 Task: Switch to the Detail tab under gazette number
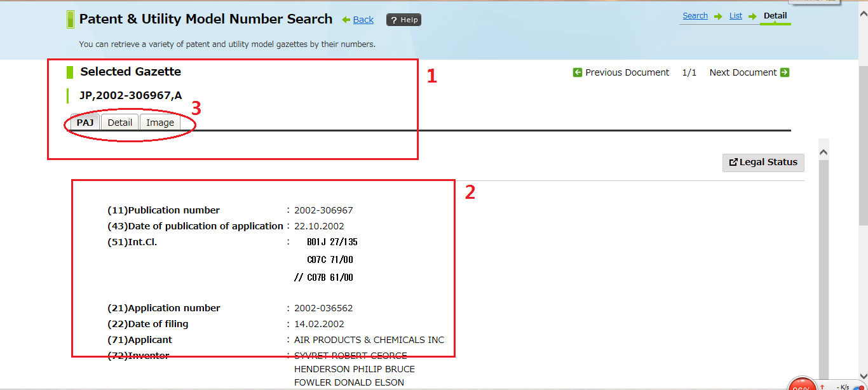pos(119,123)
